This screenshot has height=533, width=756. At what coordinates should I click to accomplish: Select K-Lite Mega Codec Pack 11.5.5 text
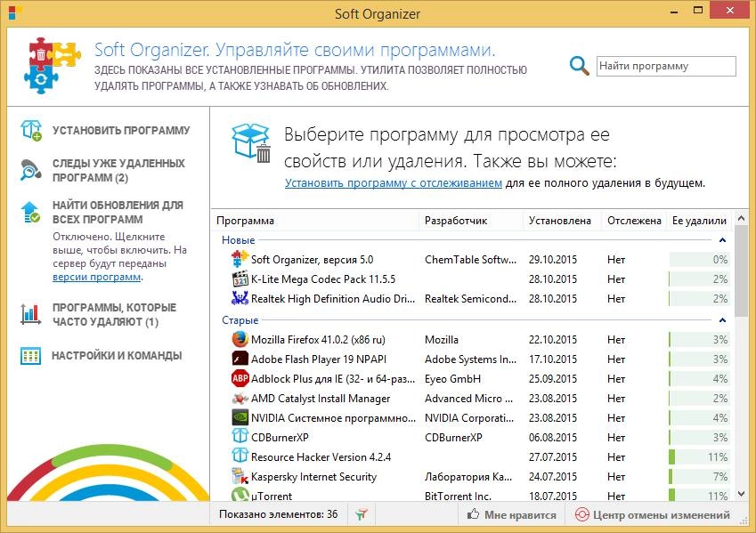tap(323, 279)
